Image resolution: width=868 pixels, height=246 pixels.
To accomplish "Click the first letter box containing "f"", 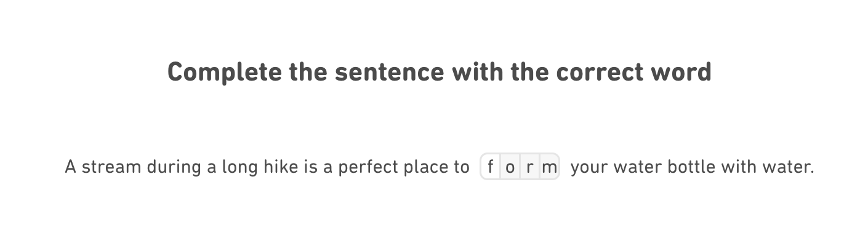I will tap(491, 167).
